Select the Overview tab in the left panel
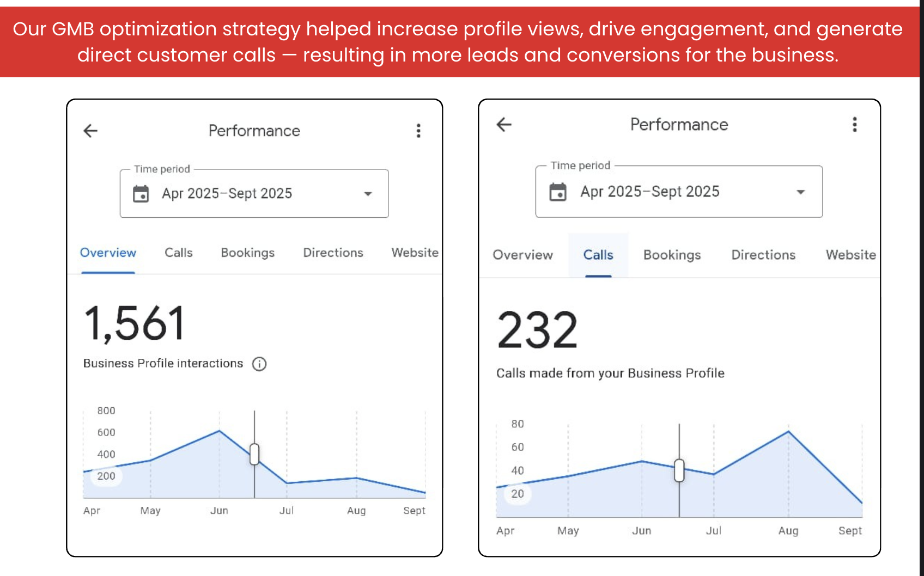 [x=108, y=253]
